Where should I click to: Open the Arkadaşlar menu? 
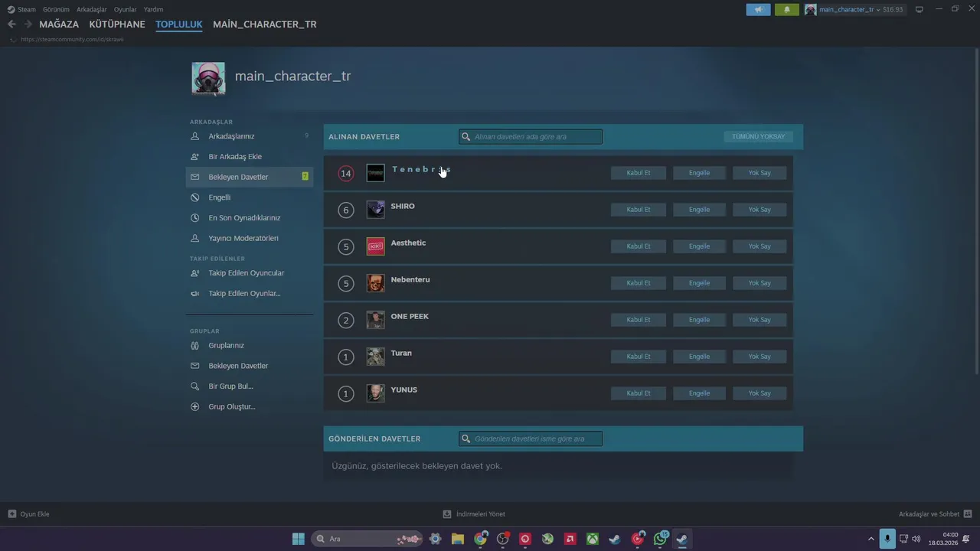pyautogui.click(x=92, y=9)
